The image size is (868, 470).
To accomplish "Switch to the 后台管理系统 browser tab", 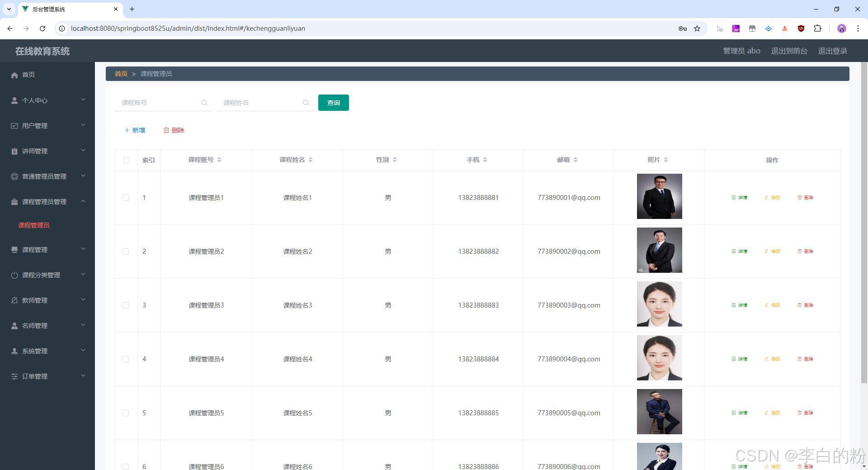I will pos(69,9).
